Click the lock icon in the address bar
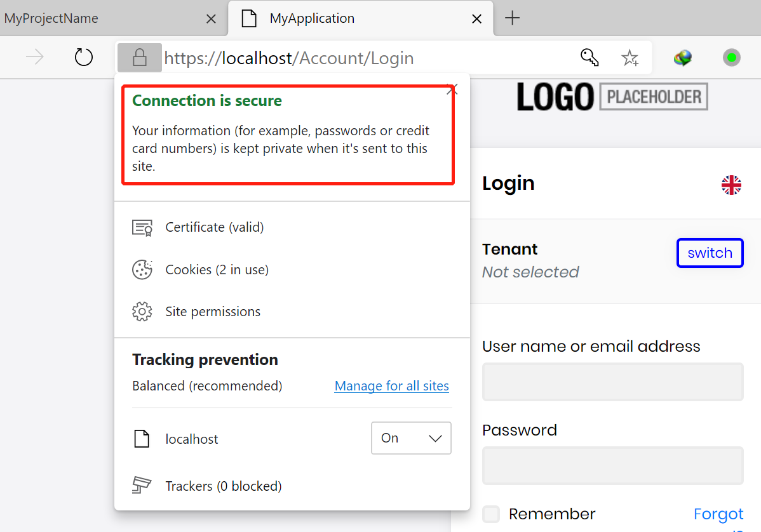This screenshot has width=761, height=532. pyautogui.click(x=139, y=58)
